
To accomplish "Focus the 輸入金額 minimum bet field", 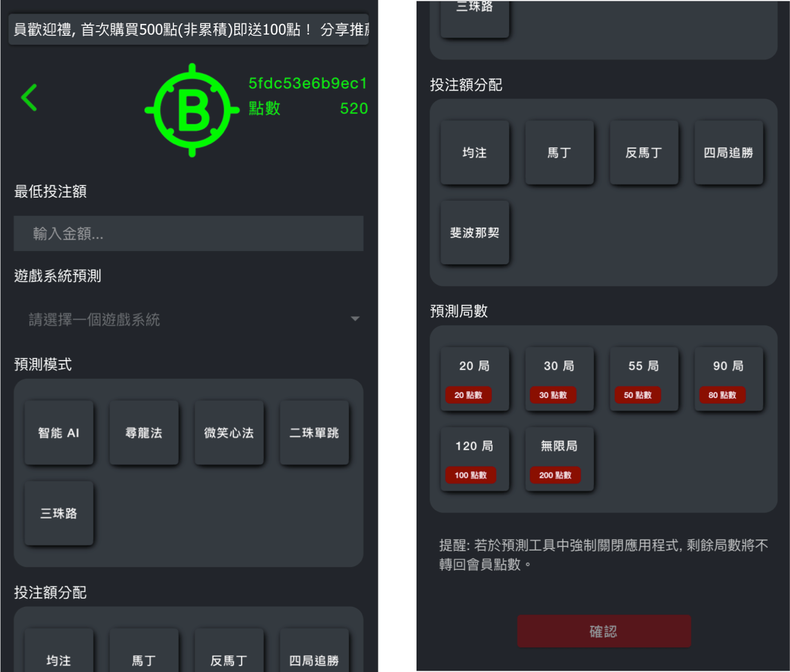I will coord(188,234).
